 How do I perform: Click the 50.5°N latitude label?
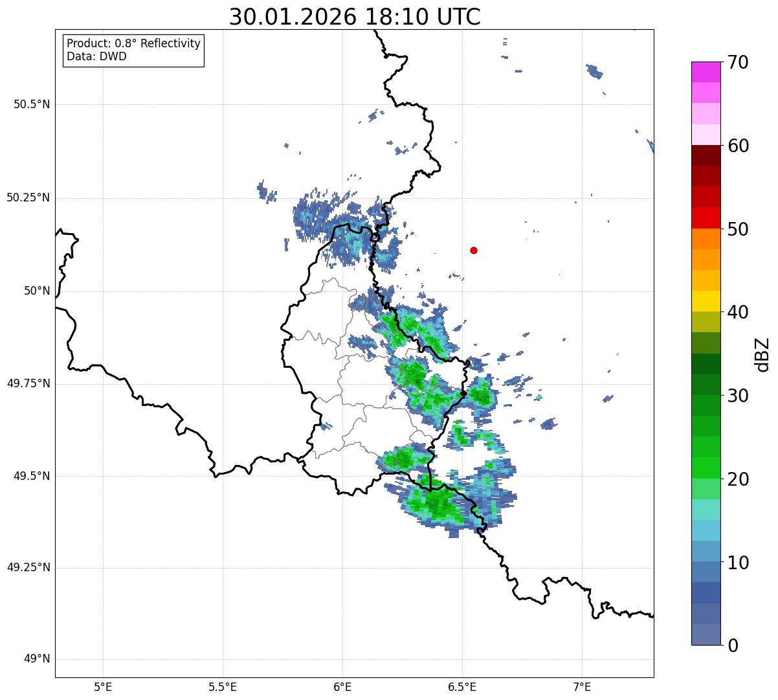pyautogui.click(x=32, y=105)
